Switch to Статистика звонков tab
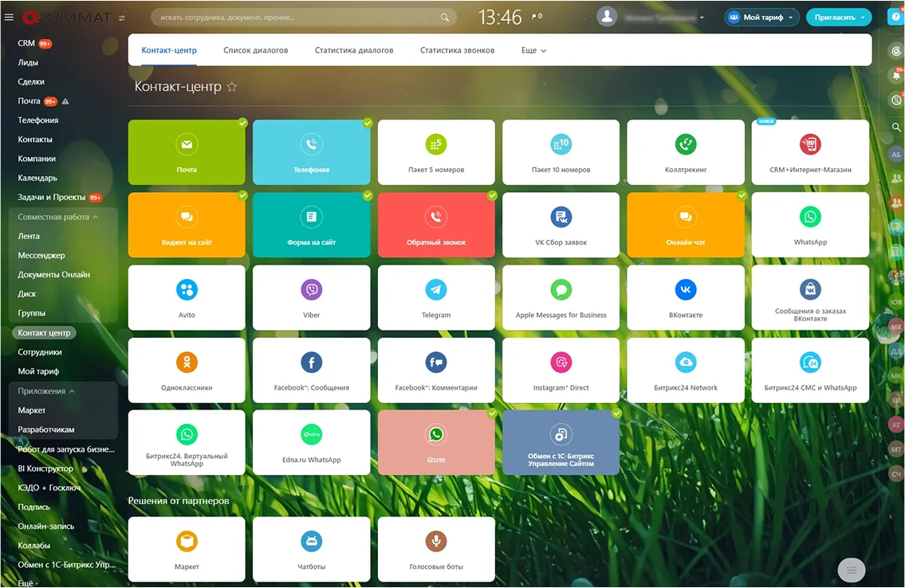The image size is (905, 588). (x=457, y=51)
